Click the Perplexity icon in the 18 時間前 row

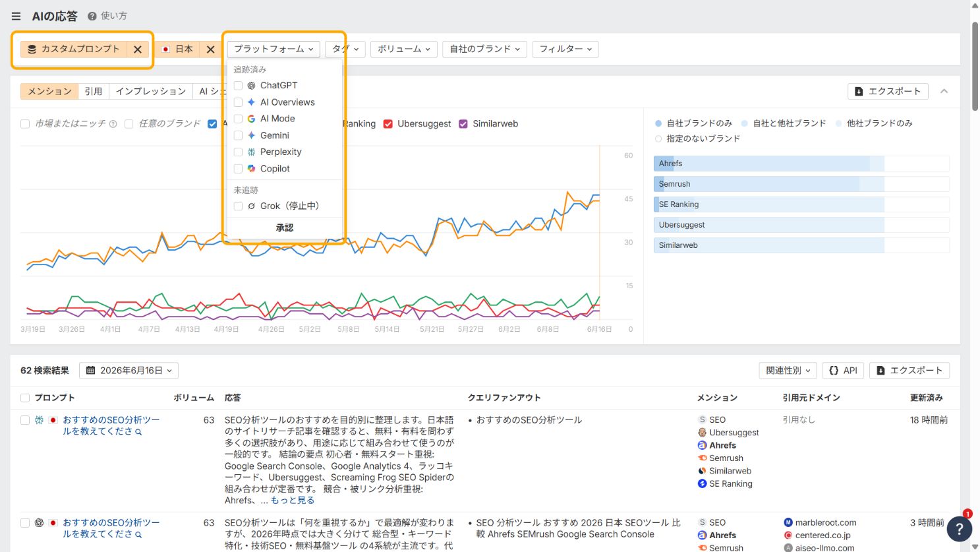(x=39, y=419)
